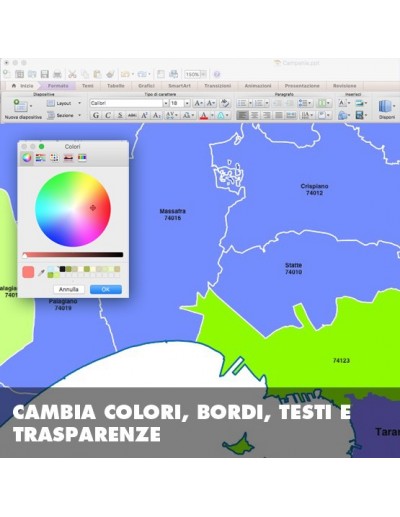The width and height of the screenshot is (400, 517).
Task: Align text left in Paragrafo group
Action: [242, 115]
